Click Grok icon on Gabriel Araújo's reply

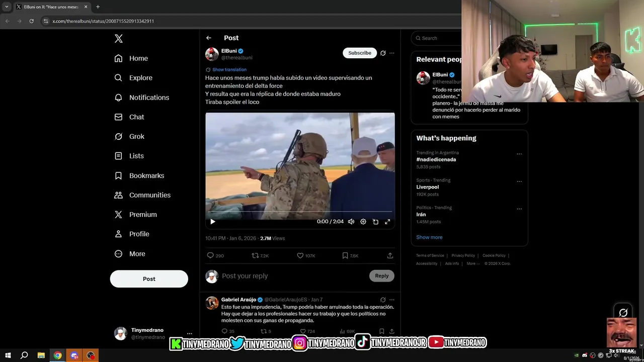383,300
